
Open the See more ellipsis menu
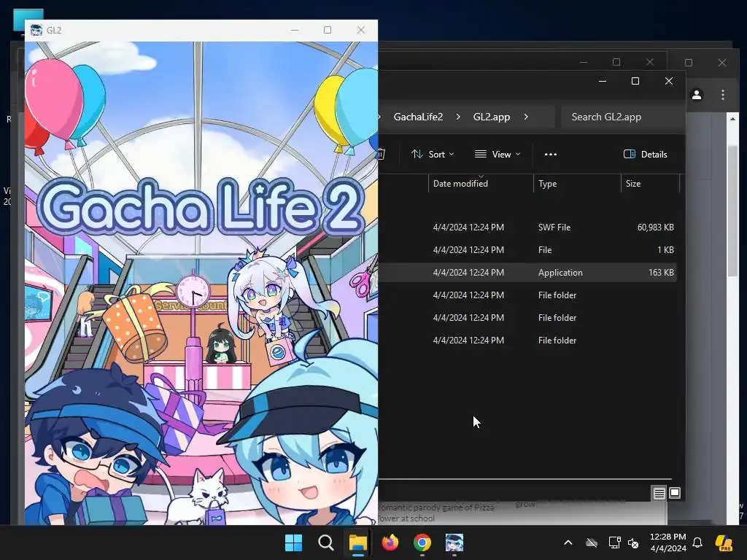tap(551, 155)
